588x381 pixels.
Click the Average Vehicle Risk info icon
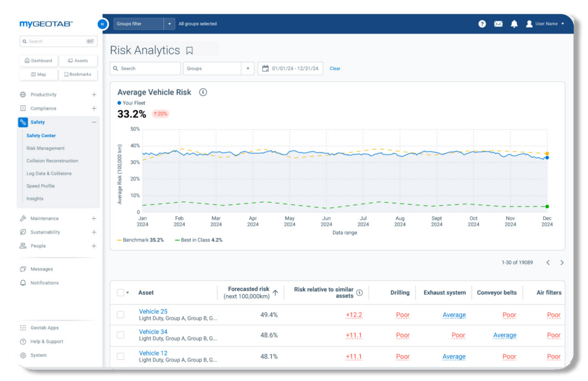click(x=203, y=92)
